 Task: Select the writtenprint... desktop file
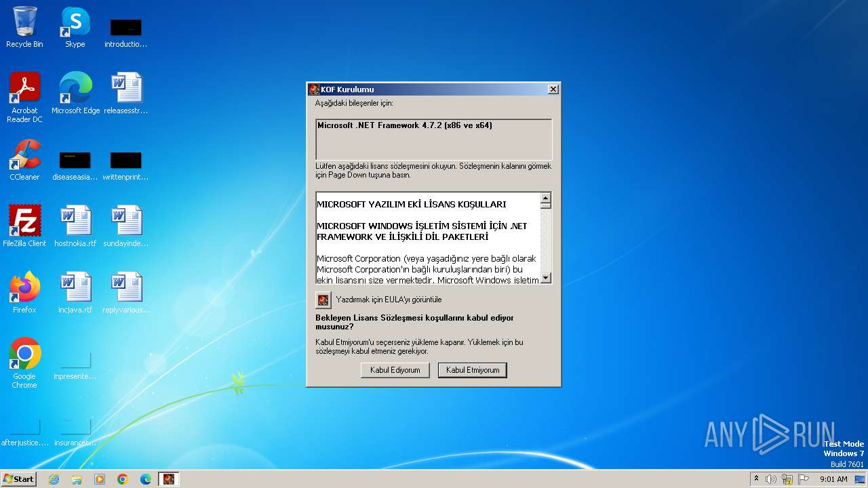tap(125, 165)
